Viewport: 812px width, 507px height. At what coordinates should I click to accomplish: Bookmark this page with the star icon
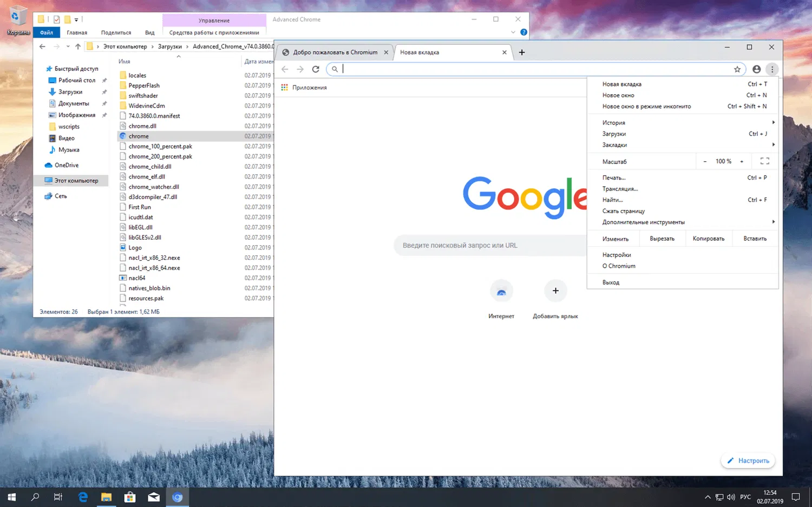tap(737, 69)
